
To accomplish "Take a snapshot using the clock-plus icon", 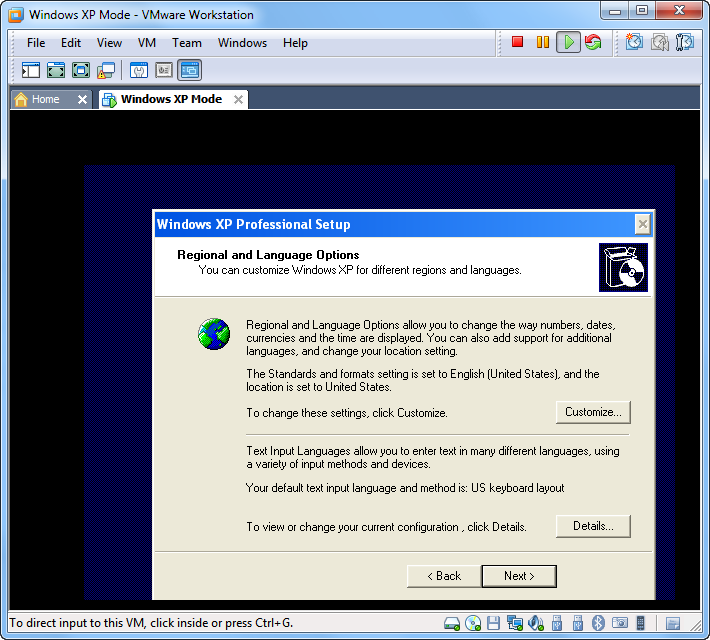I will [634, 42].
